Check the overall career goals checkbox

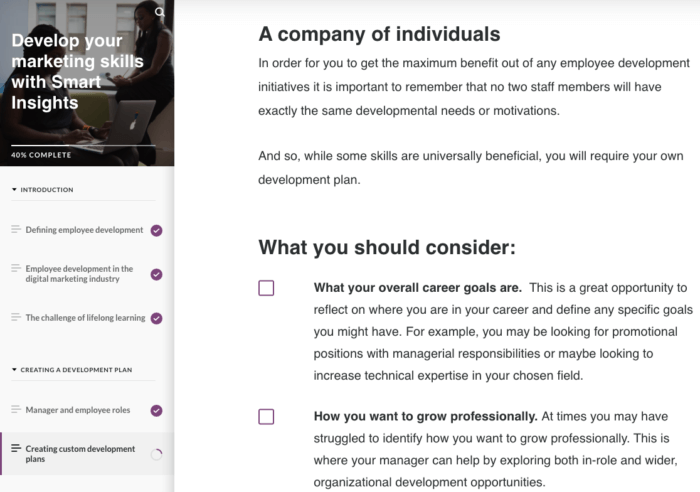pyautogui.click(x=266, y=288)
